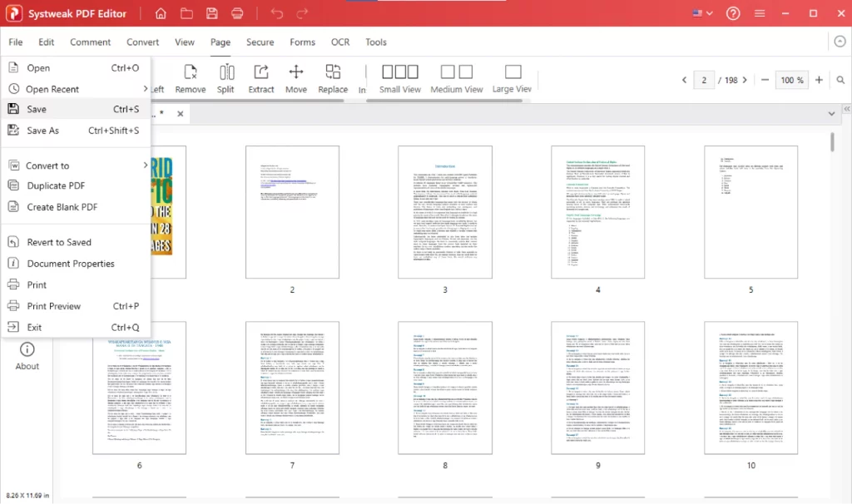Open the Comment menu

click(x=90, y=42)
